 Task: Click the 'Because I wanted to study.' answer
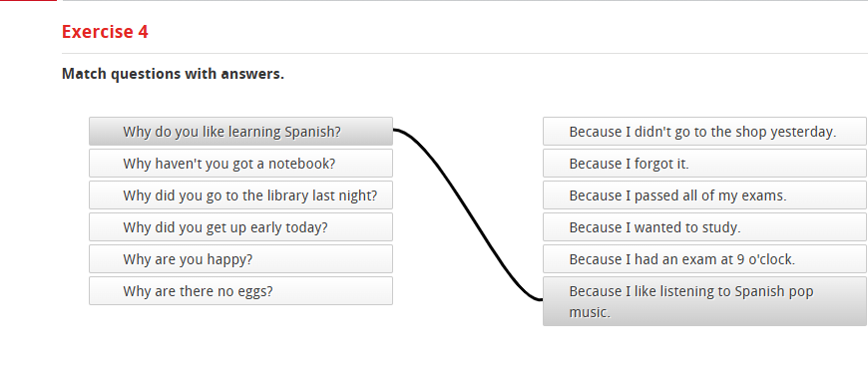click(x=704, y=226)
